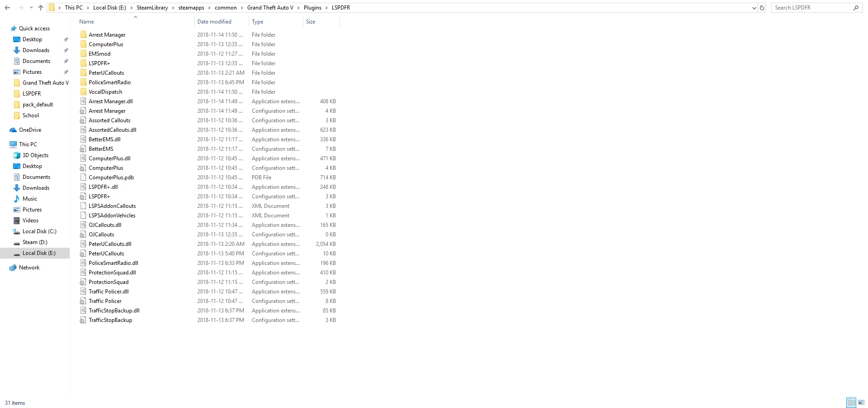
Task: Go up one folder level
Action: coord(41,8)
